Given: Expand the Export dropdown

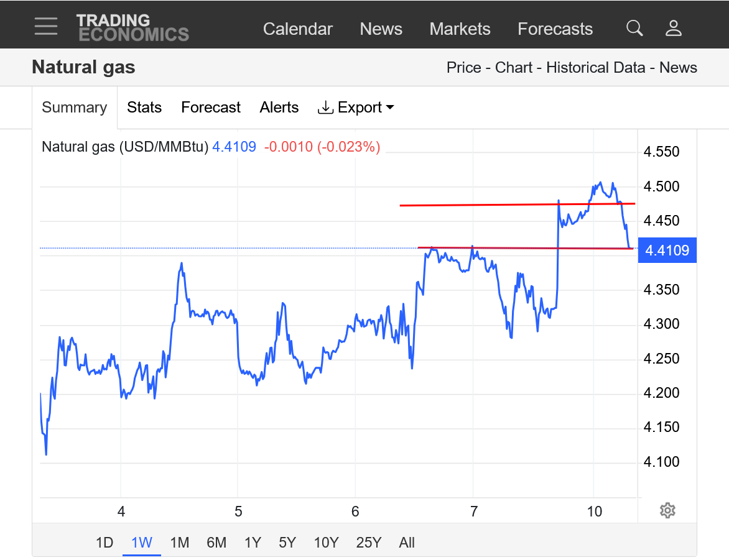Looking at the screenshot, I should click(x=356, y=108).
